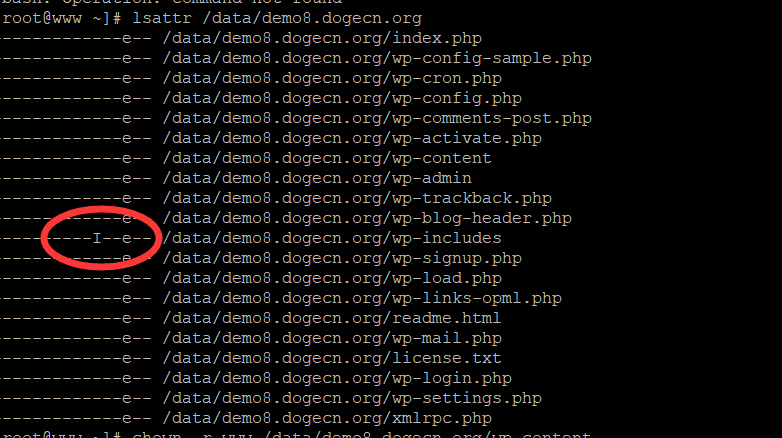Select the wp-signup.php file path
The height and width of the screenshot is (438, 782).
(341, 259)
